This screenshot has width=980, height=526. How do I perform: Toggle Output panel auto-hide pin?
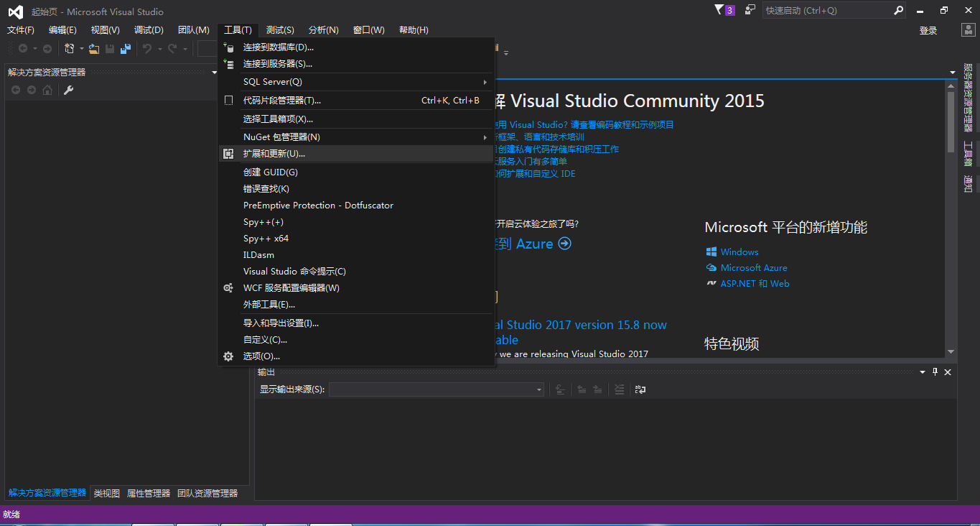[x=935, y=372]
